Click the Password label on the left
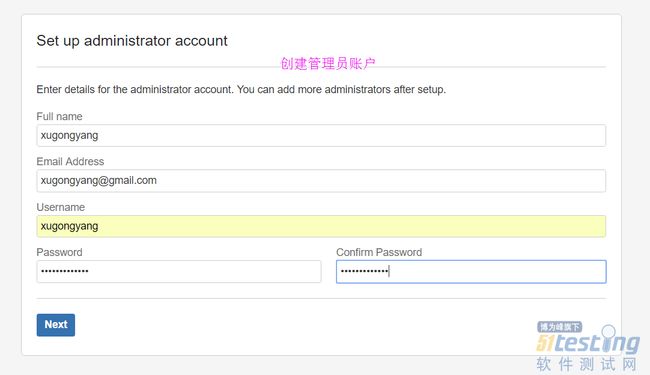This screenshot has height=375, width=650. 59,252
